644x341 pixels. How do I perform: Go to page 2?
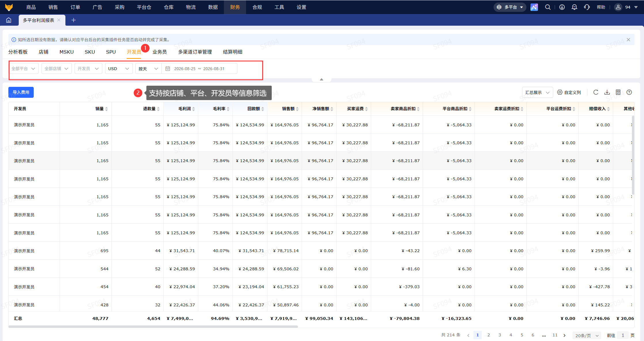[x=488, y=335]
